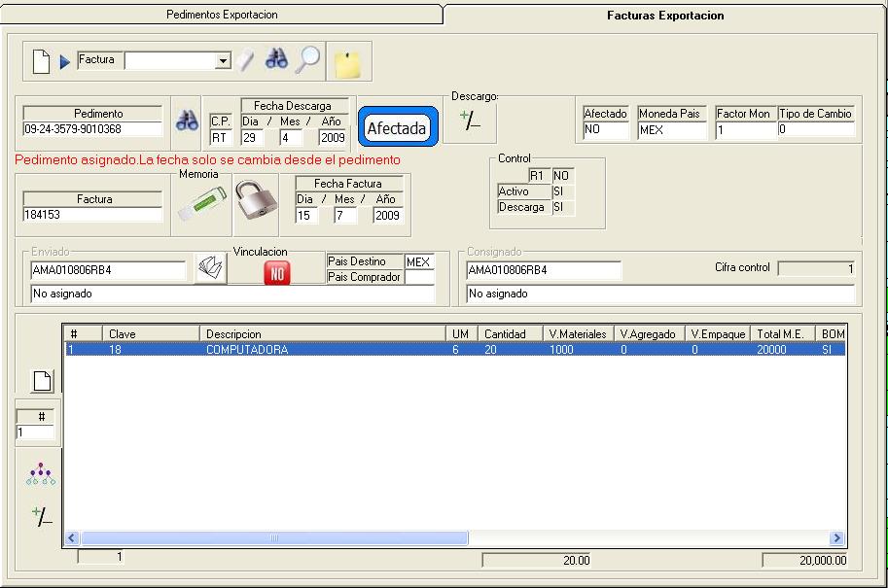Click the Pedimento number field
This screenshot has height=588, width=888.
pyautogui.click(x=92, y=129)
